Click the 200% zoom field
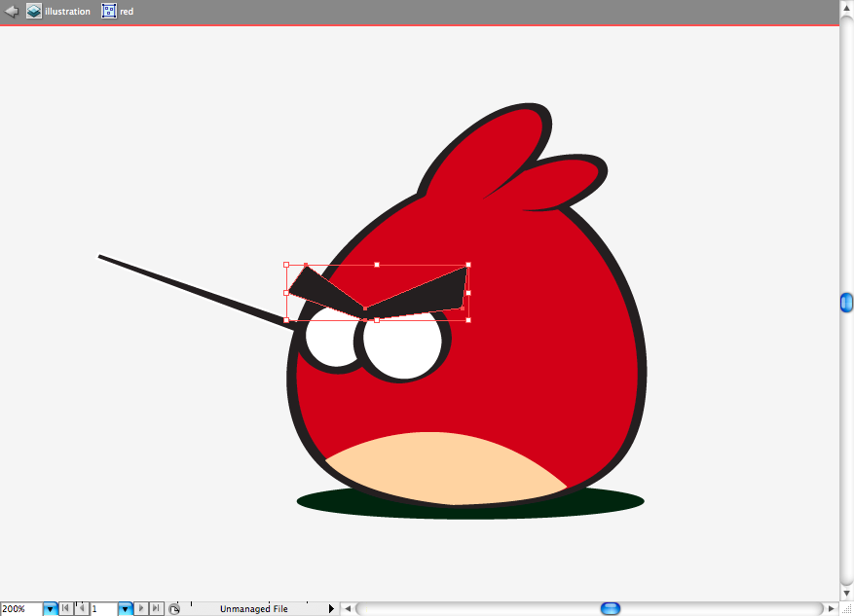The height and width of the screenshot is (616, 854). coord(21,609)
